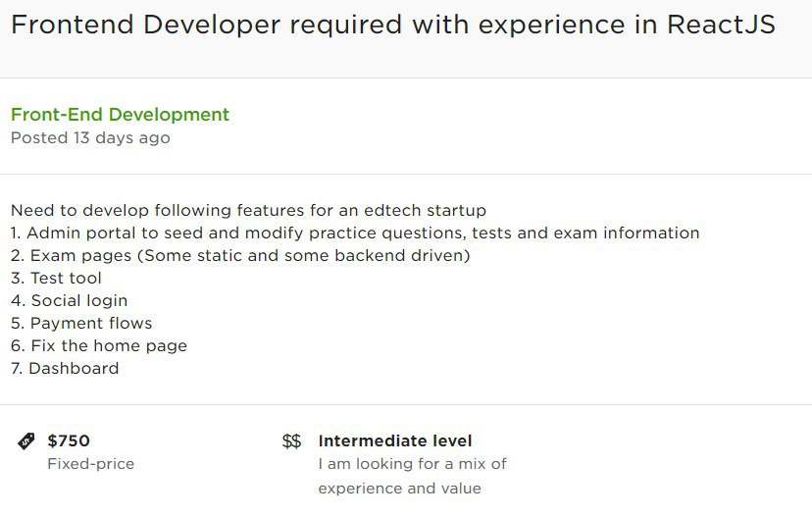
Task: Click the Test tool list item
Action: (56, 279)
